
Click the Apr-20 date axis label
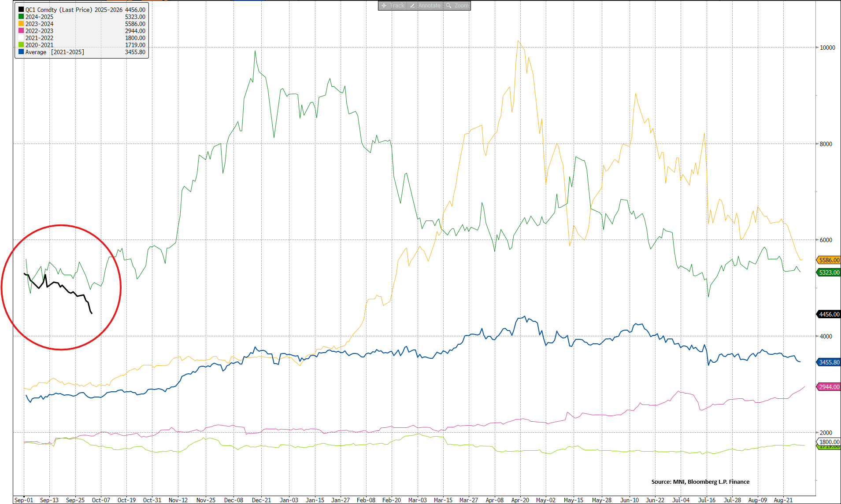pos(520,500)
